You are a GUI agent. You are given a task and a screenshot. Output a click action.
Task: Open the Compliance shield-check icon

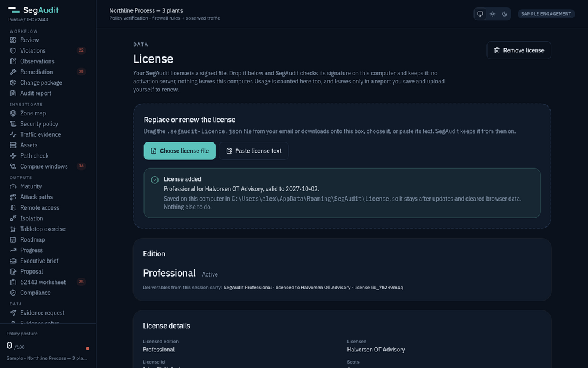click(13, 293)
